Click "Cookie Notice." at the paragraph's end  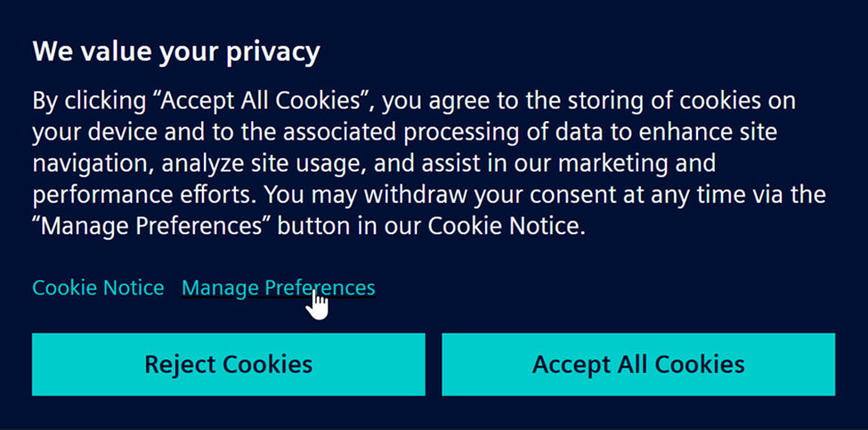(507, 226)
